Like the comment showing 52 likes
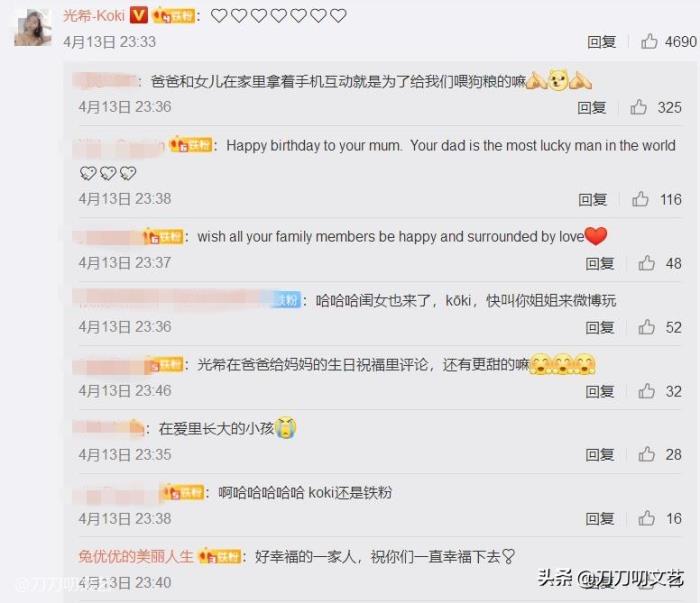 click(646, 327)
